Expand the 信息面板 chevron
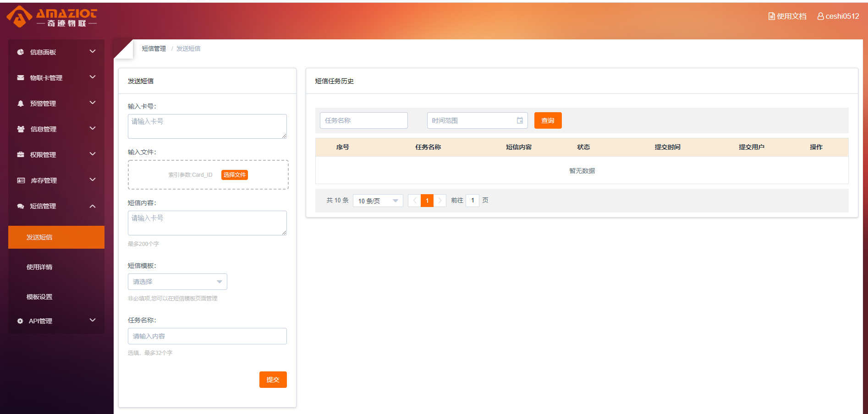This screenshot has height=414, width=868. [x=93, y=51]
